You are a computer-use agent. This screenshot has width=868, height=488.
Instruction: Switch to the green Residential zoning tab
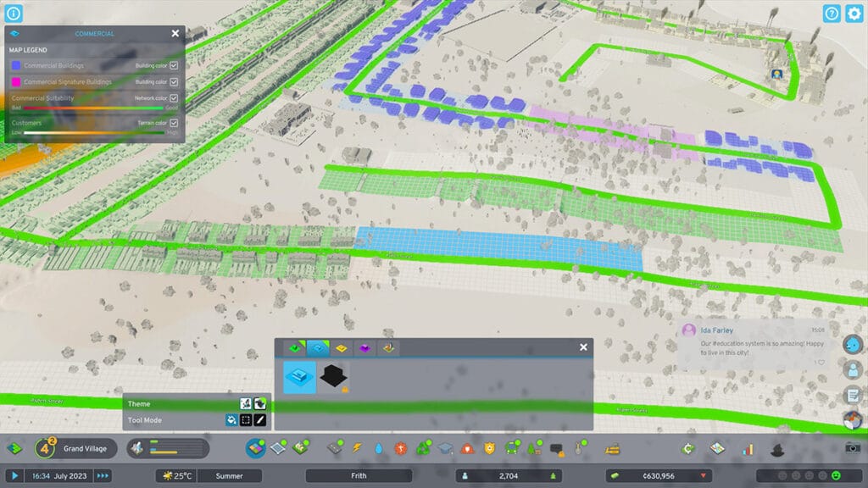pos(296,348)
